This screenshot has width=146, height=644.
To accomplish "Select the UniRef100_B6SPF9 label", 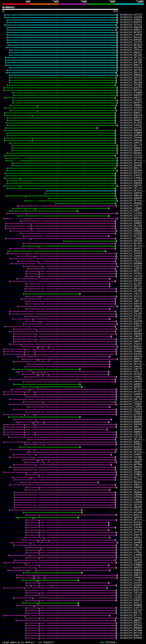I will click(131, 103).
